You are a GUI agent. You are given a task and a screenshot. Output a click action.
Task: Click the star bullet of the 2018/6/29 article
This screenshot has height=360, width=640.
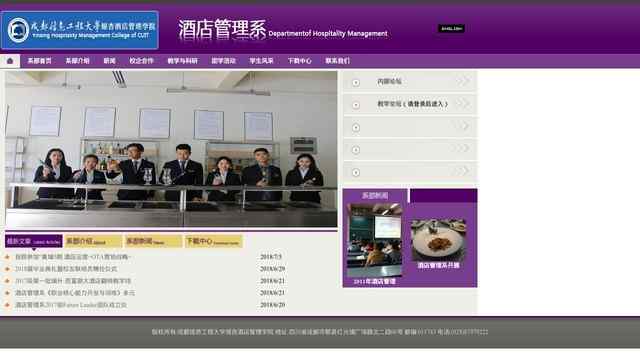click(7, 269)
